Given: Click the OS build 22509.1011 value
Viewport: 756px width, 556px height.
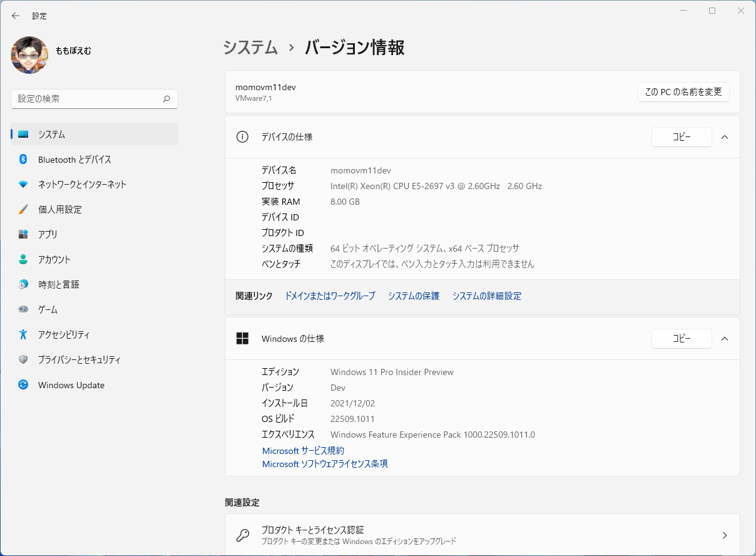Looking at the screenshot, I should 352,419.
